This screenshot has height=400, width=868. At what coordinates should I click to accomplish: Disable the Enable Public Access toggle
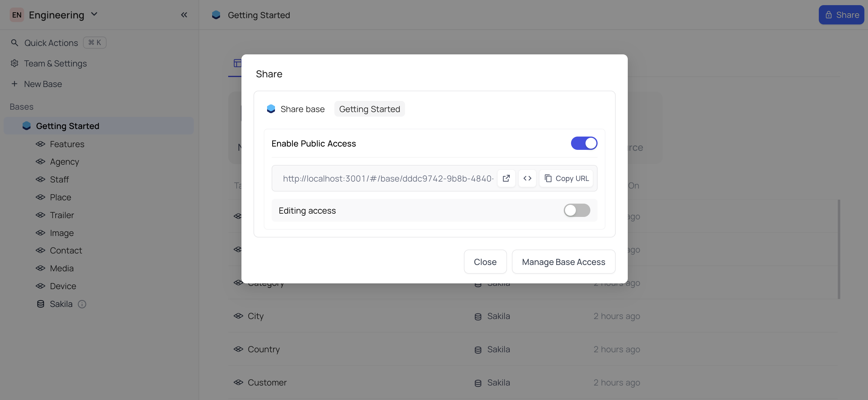[584, 143]
